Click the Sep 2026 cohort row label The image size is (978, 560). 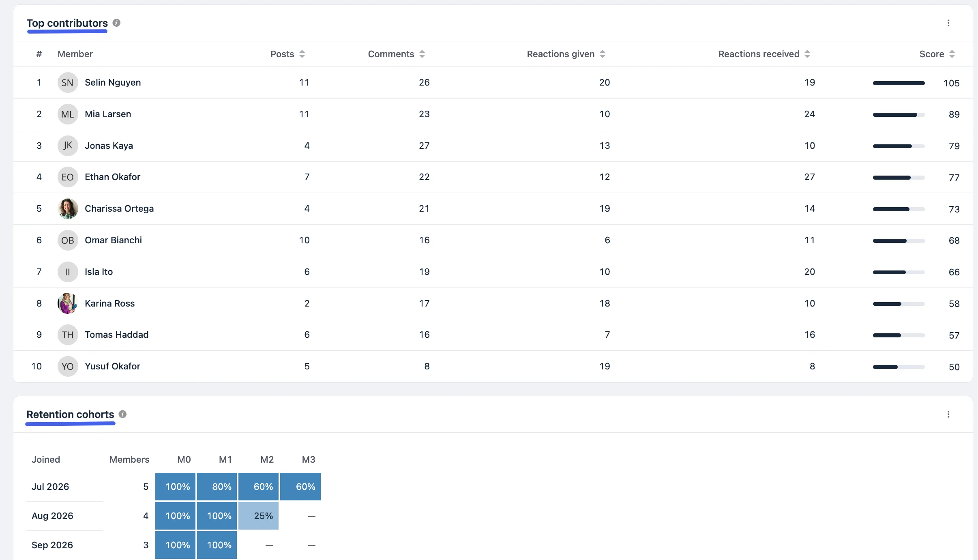click(x=52, y=545)
